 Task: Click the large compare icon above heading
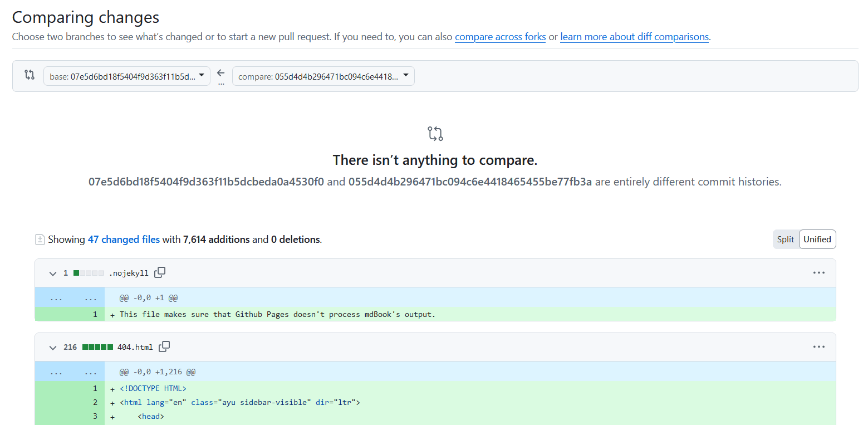tap(435, 134)
